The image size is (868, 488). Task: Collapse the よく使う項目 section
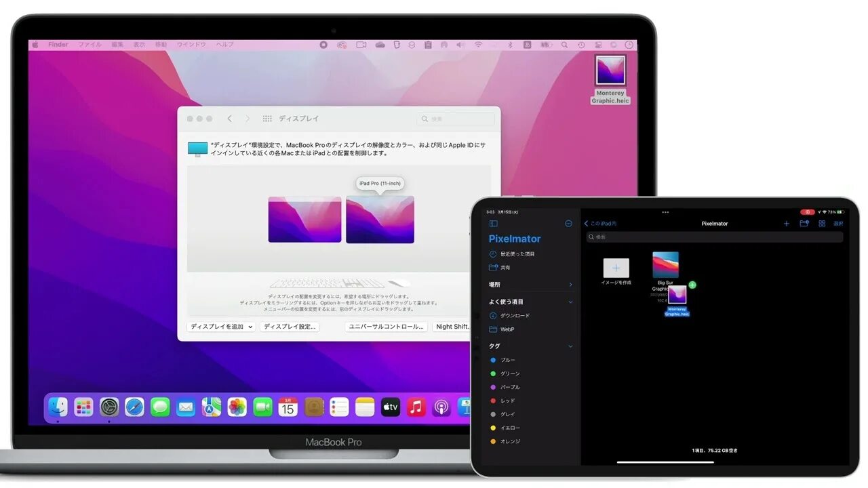coord(570,302)
